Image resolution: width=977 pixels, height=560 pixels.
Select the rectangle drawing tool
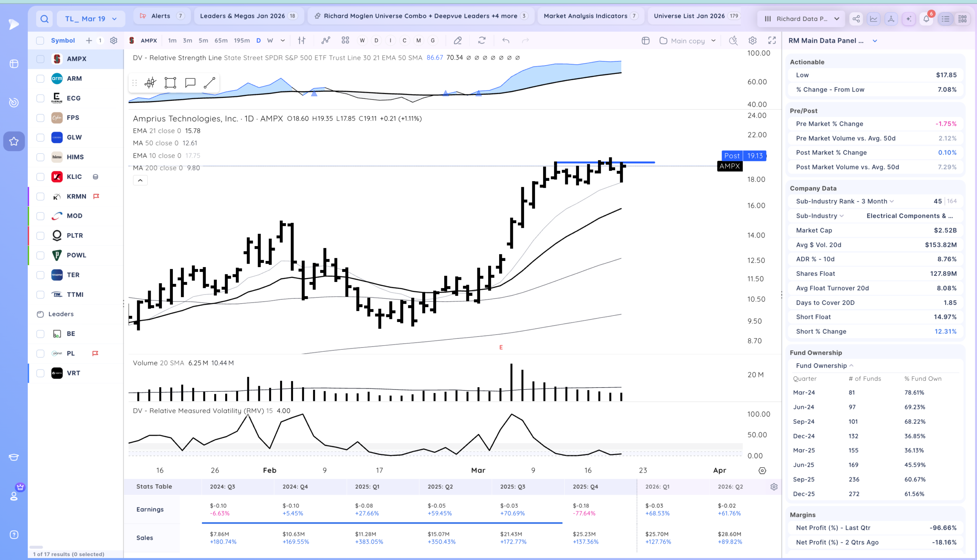click(x=170, y=83)
